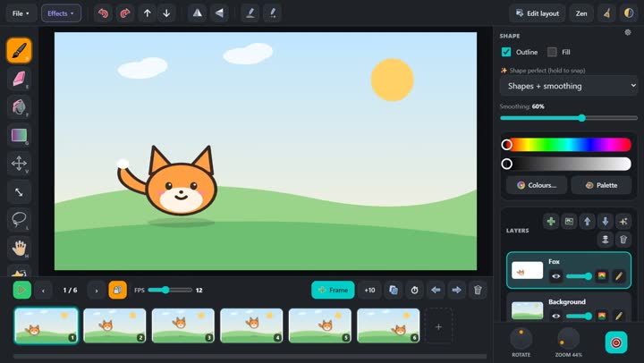This screenshot has height=363, width=644.
Task: Click the Undo icon
Action: pyautogui.click(x=103, y=13)
